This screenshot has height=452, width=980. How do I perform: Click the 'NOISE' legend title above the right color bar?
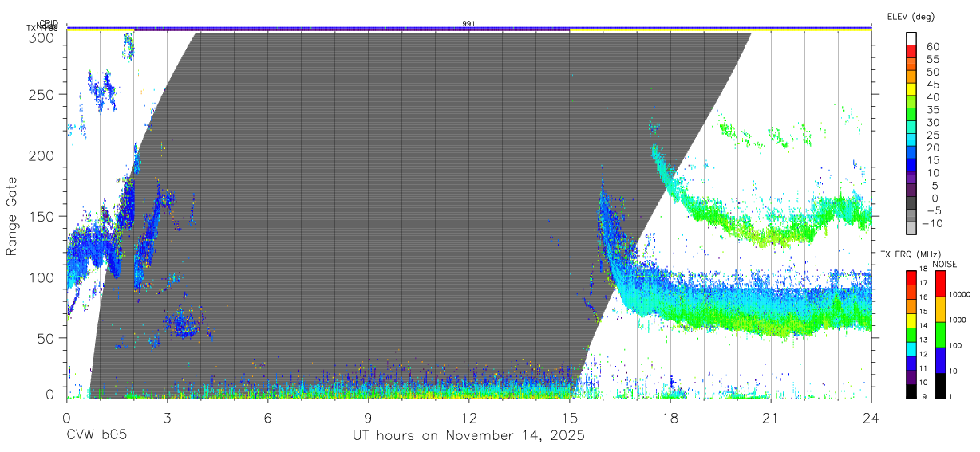(945, 264)
